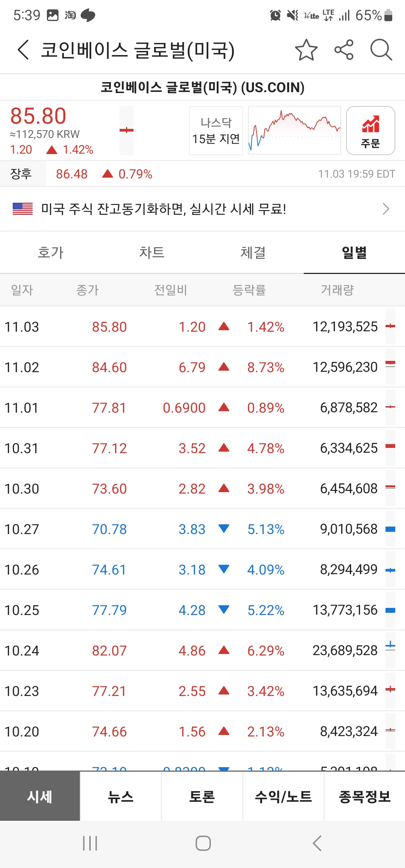Switch to the 체결 tab
The image size is (405, 868).
[253, 253]
